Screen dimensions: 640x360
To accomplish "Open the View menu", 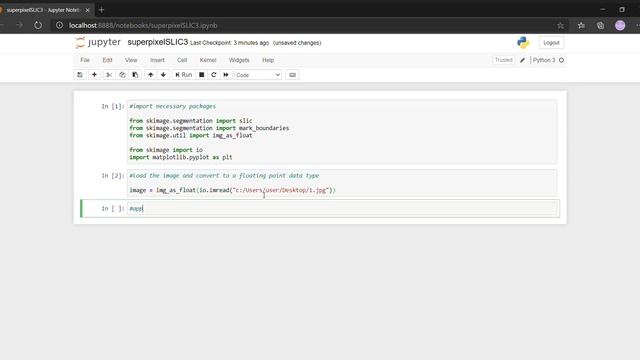I will coord(131,60).
